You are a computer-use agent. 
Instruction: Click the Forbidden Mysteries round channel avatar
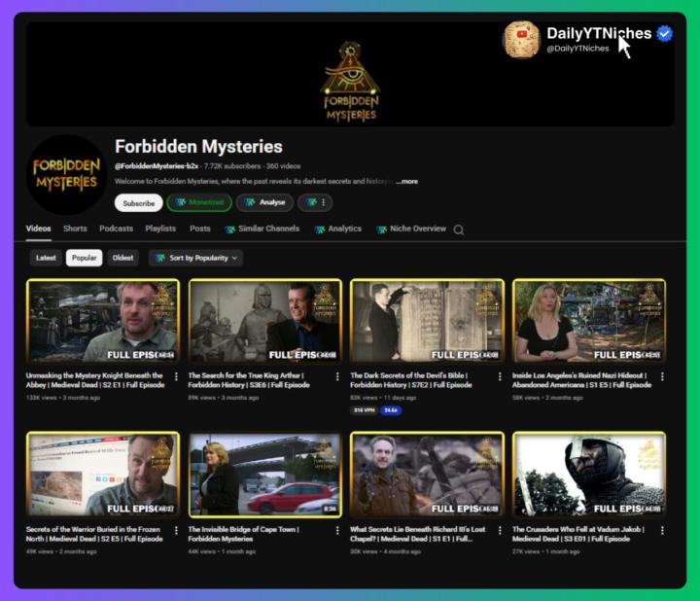pyautogui.click(x=66, y=174)
